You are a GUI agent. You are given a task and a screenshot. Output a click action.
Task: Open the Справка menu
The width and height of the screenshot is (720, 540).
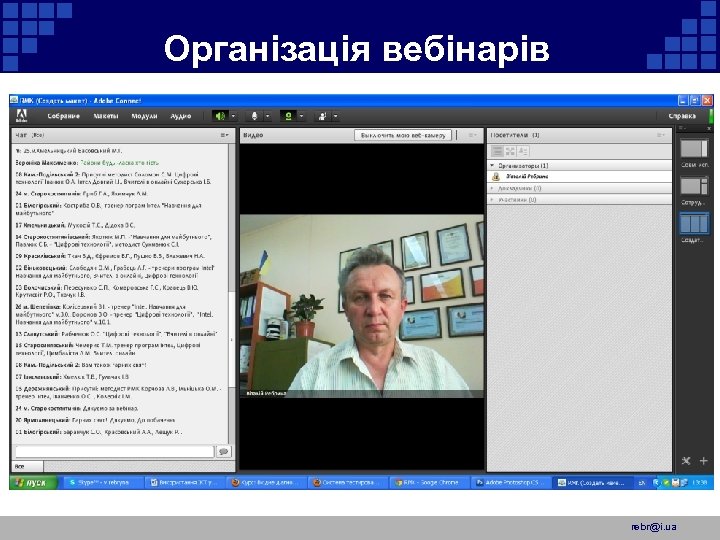[682, 116]
